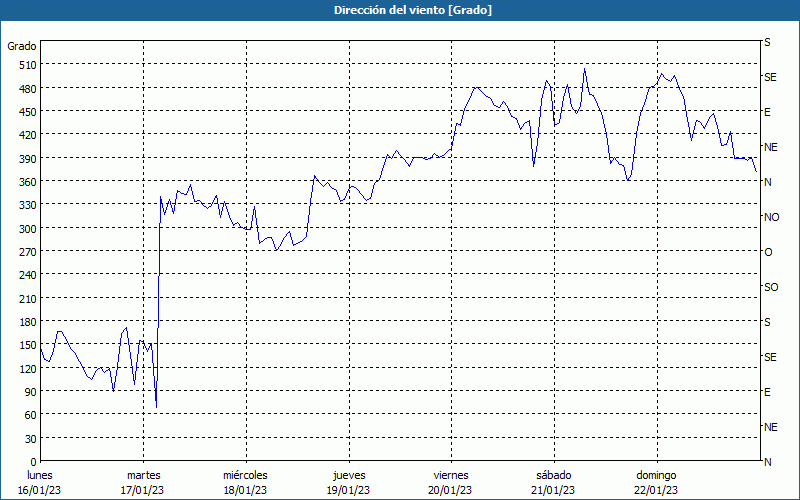Select the 'N' compass label level with 0

pyautogui.click(x=768, y=462)
